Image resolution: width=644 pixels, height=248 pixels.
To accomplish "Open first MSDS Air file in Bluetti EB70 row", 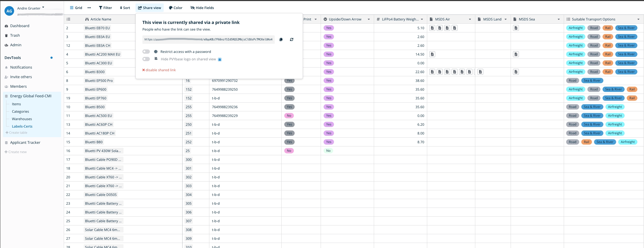I will (432, 28).
